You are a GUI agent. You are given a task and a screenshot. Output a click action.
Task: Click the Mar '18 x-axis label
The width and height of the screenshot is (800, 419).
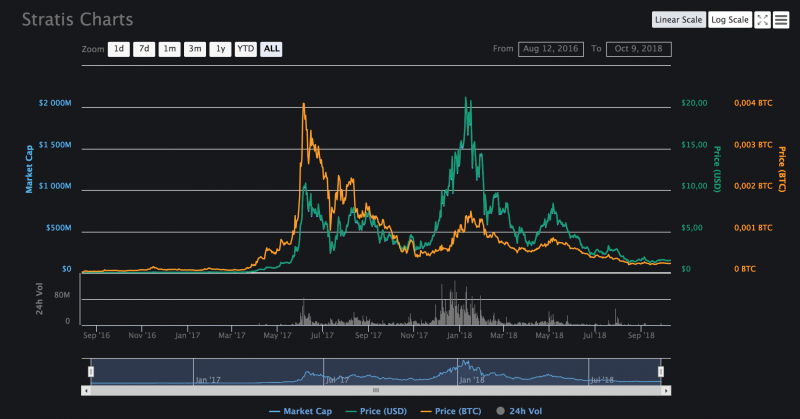click(x=504, y=335)
